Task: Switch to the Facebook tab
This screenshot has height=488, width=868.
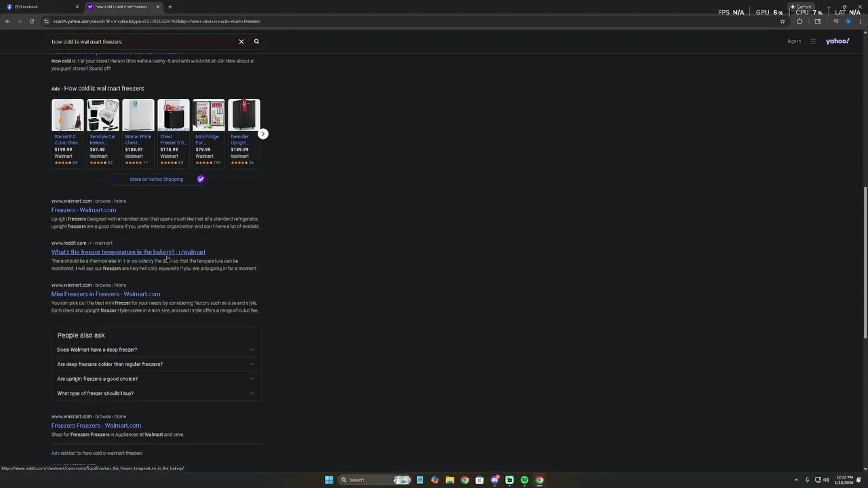Action: coord(41,7)
